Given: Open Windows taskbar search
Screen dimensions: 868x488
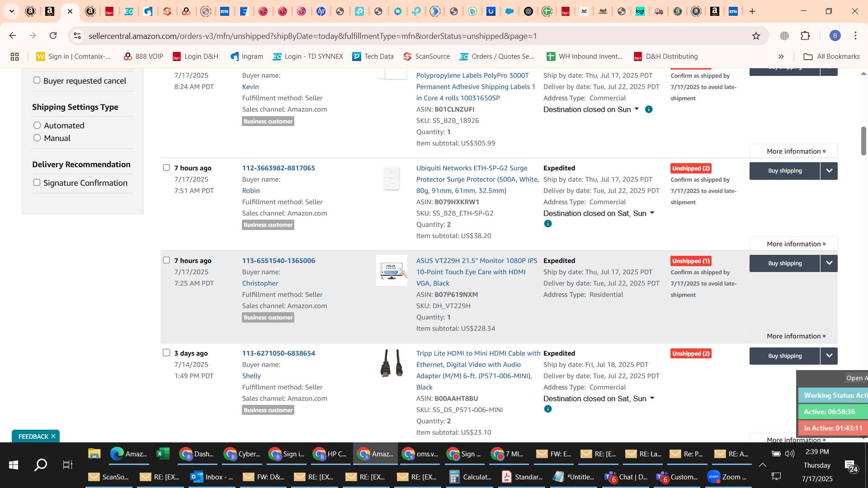Looking at the screenshot, I should 41,465.
